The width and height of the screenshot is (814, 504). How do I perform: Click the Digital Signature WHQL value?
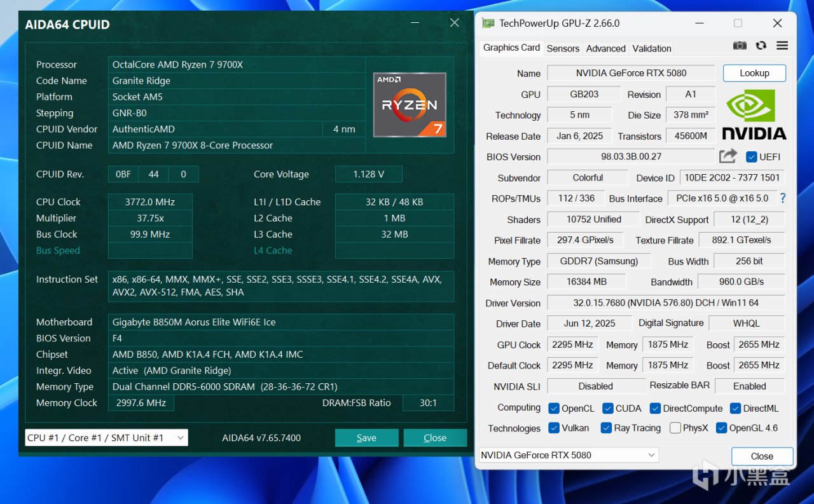[x=747, y=324]
